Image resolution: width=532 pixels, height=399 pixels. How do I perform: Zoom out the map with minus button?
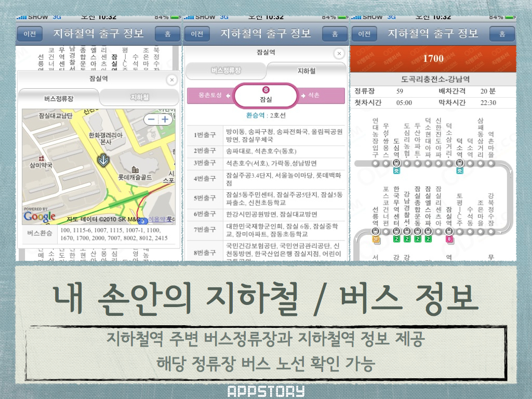pos(152,119)
